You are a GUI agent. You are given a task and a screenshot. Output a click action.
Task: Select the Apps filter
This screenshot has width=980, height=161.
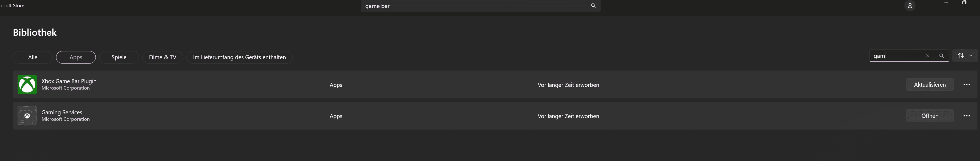(x=76, y=57)
